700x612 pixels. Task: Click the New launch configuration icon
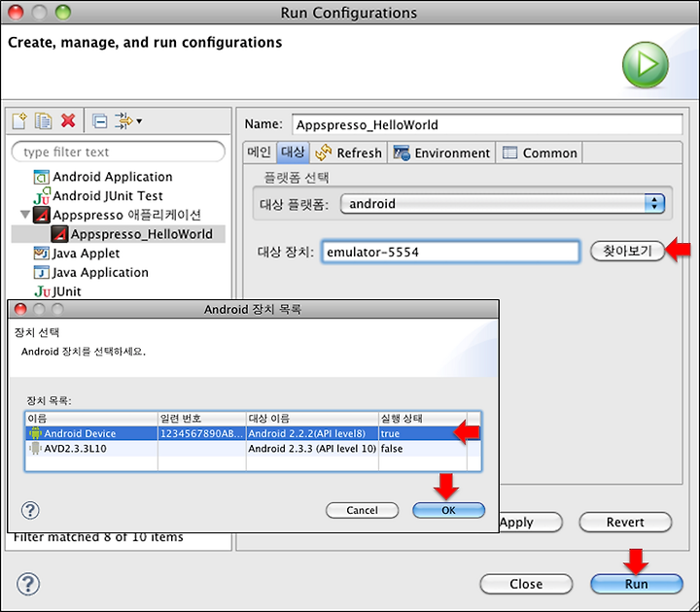[x=19, y=120]
